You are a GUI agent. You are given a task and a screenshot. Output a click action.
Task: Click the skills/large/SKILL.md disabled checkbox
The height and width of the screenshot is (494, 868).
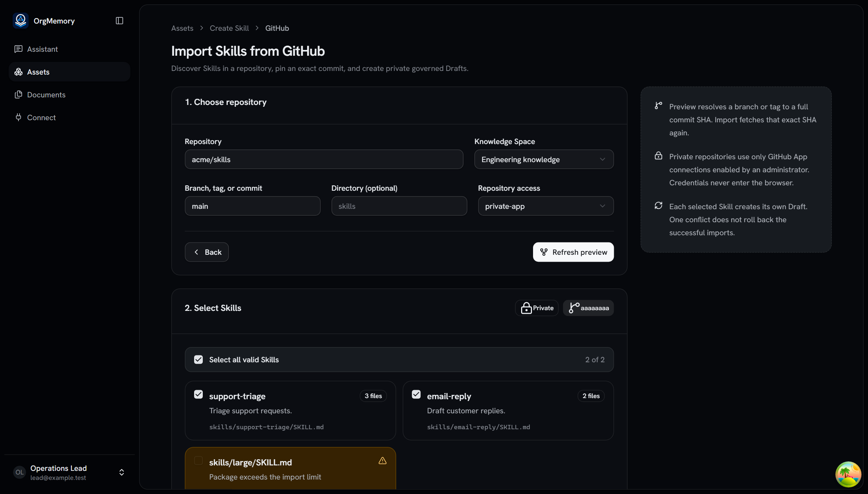pyautogui.click(x=198, y=461)
